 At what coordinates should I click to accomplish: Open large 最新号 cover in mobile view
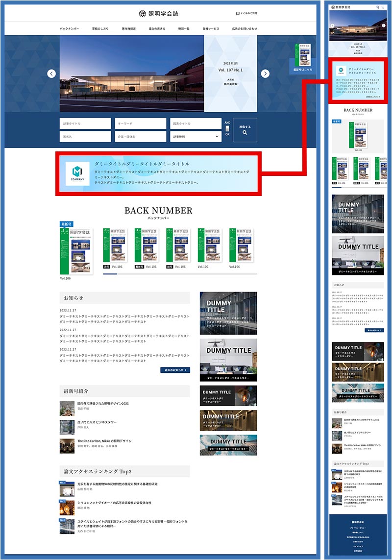coord(358,135)
